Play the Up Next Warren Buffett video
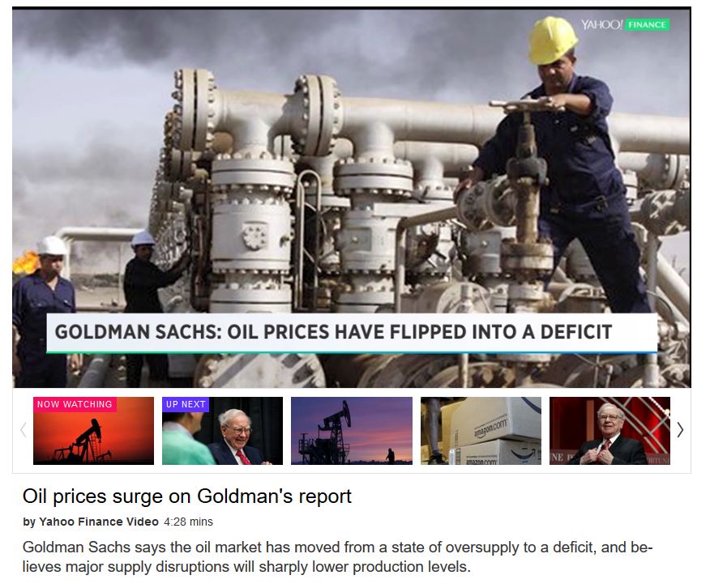This screenshot has height=588, width=710. 222,431
